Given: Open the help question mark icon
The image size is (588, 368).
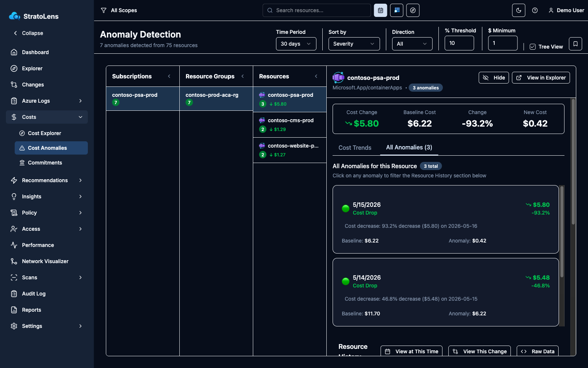Looking at the screenshot, I should 535,10.
